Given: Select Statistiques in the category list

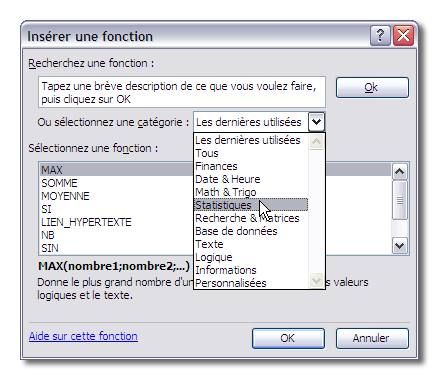Looking at the screenshot, I should 251,205.
